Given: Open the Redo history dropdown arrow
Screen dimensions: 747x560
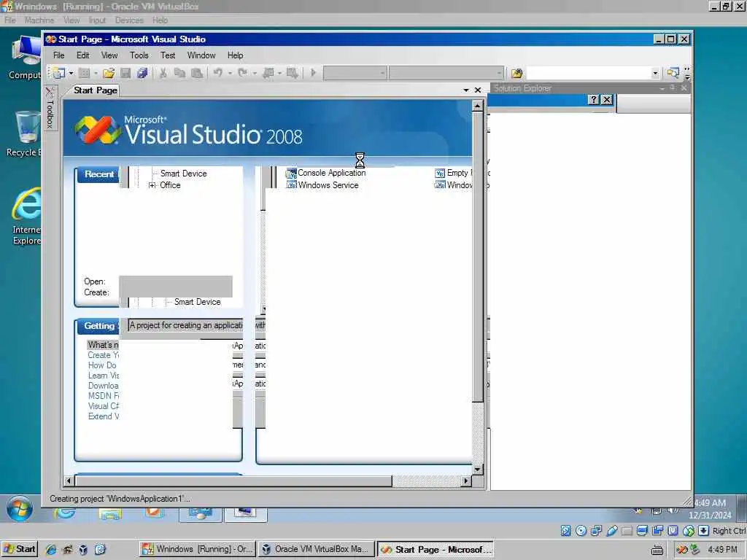Looking at the screenshot, I should (255, 73).
